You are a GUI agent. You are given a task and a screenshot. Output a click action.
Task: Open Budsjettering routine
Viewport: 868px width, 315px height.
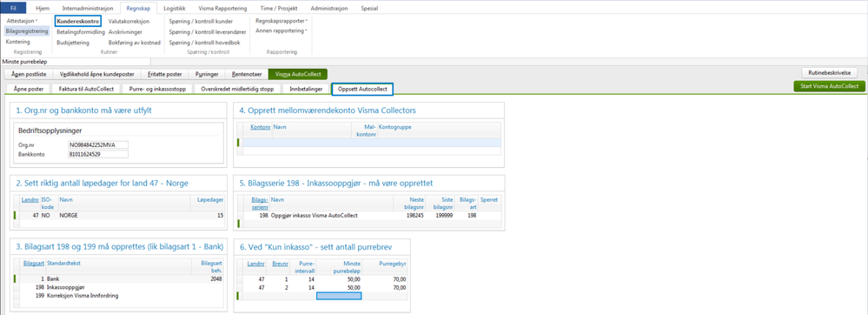point(72,42)
